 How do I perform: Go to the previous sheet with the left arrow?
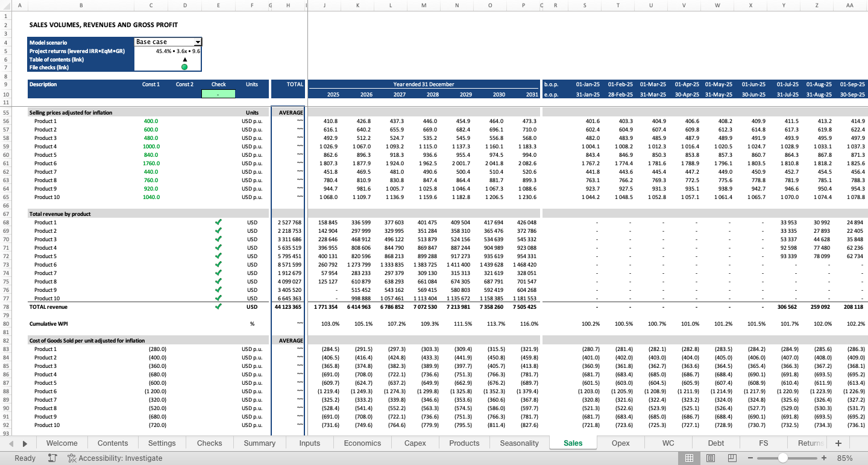(x=11, y=443)
